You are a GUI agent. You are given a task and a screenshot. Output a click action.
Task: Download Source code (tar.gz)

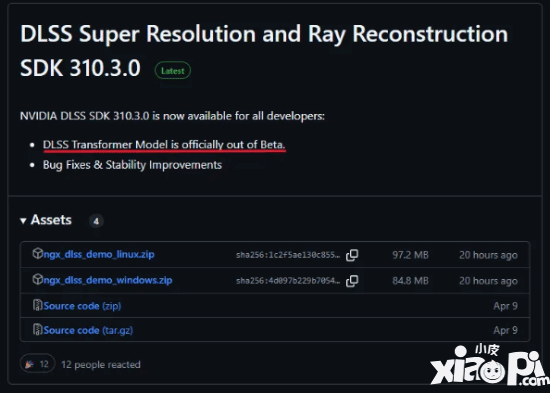coord(88,330)
